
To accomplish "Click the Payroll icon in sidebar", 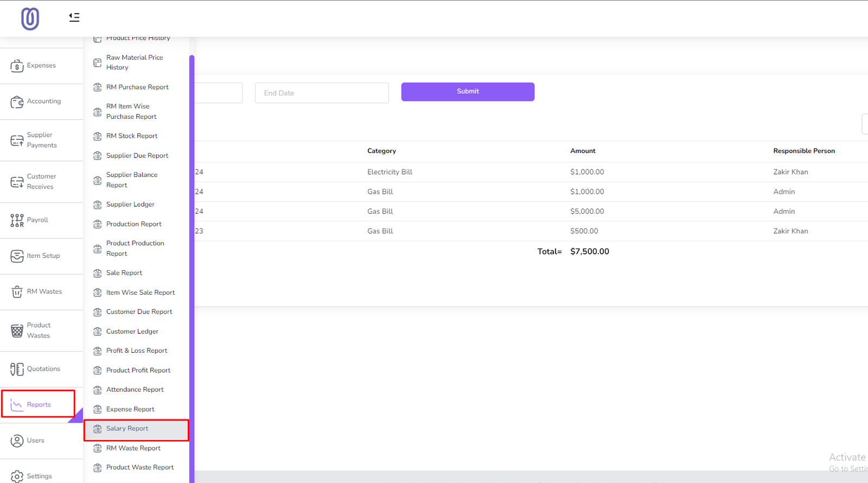I will click(17, 220).
